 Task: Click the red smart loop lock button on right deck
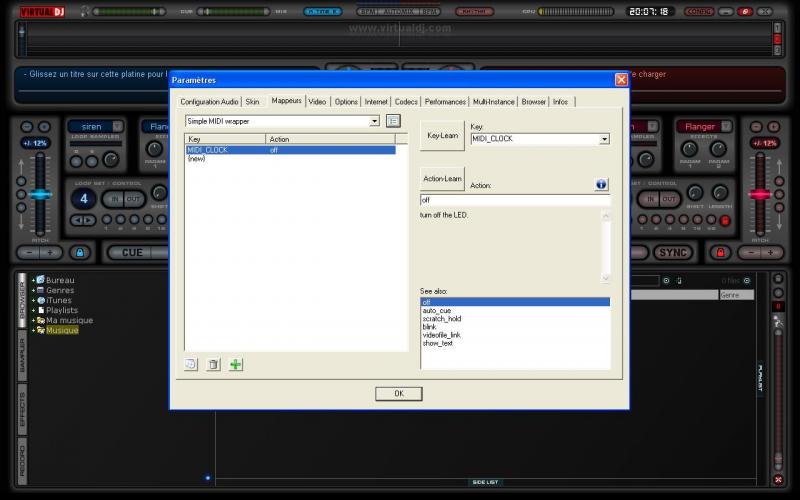(x=724, y=220)
